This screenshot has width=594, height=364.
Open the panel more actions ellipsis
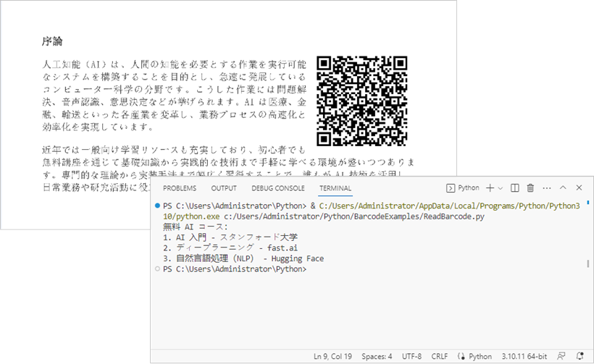pyautogui.click(x=547, y=188)
